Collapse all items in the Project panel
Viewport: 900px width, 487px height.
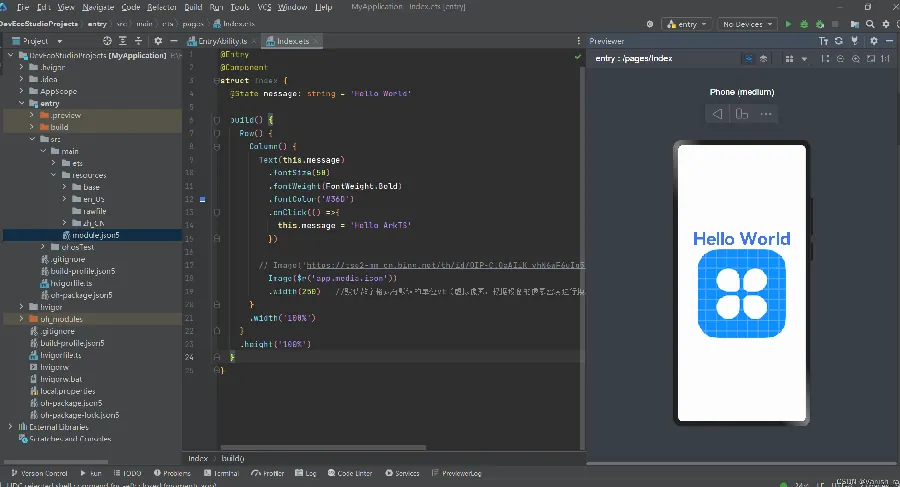coord(138,41)
